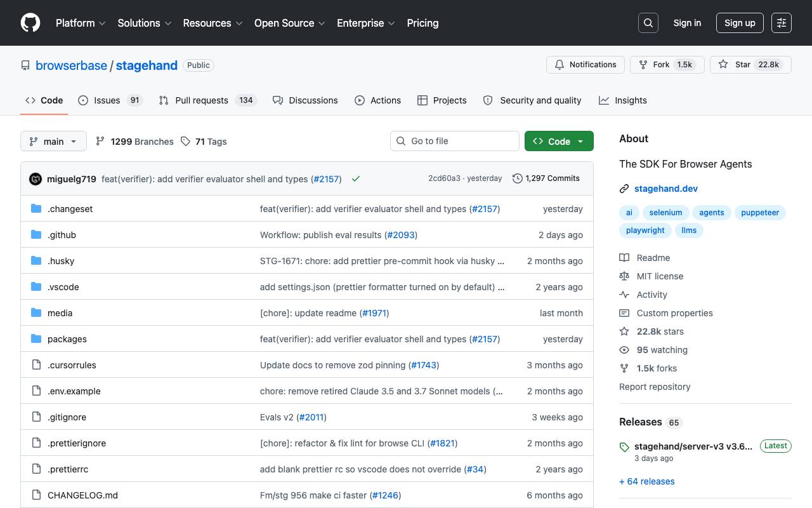
Task: Click the GitHub logo icon
Action: pos(30,23)
